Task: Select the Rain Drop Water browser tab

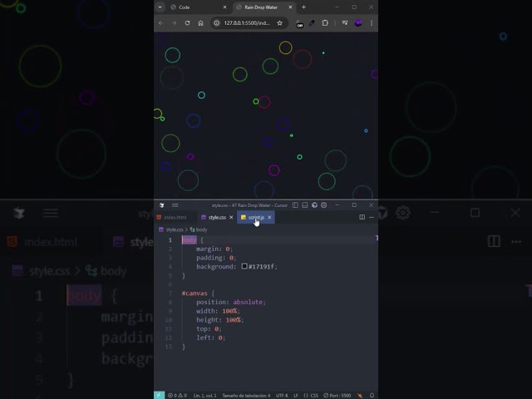Action: pos(264,7)
